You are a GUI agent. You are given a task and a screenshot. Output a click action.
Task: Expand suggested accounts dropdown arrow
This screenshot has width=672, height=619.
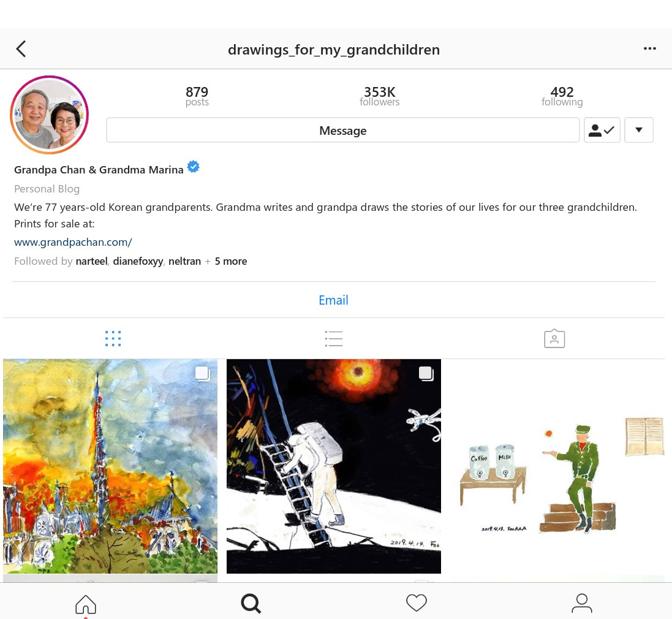coord(638,130)
